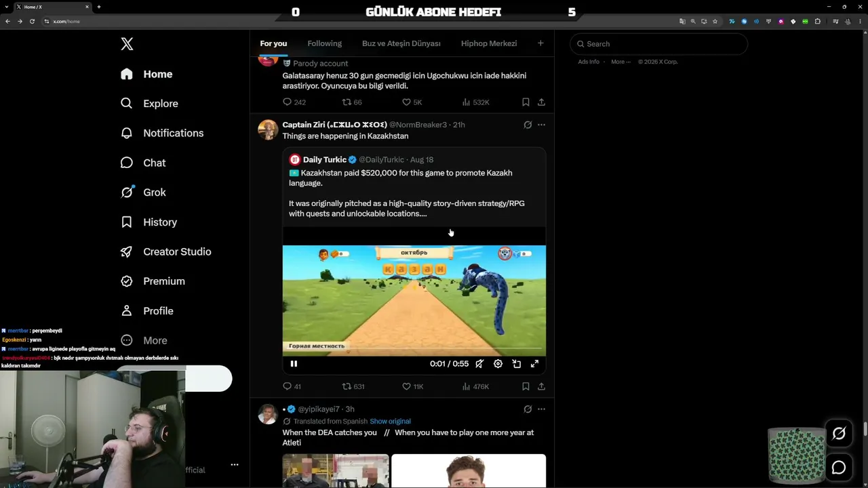
Task: Reply to the Galatasaray post with 242 replies
Action: [294, 102]
